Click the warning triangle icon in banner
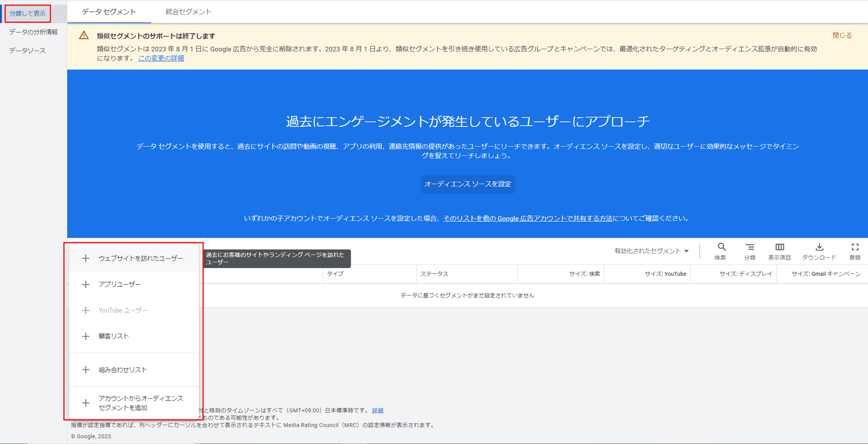The height and width of the screenshot is (444, 868). (84, 36)
